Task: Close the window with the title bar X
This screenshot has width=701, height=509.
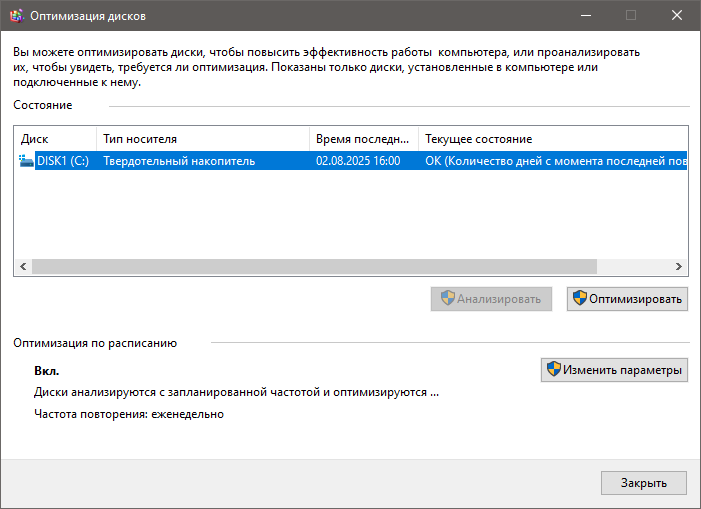Action: [x=677, y=15]
